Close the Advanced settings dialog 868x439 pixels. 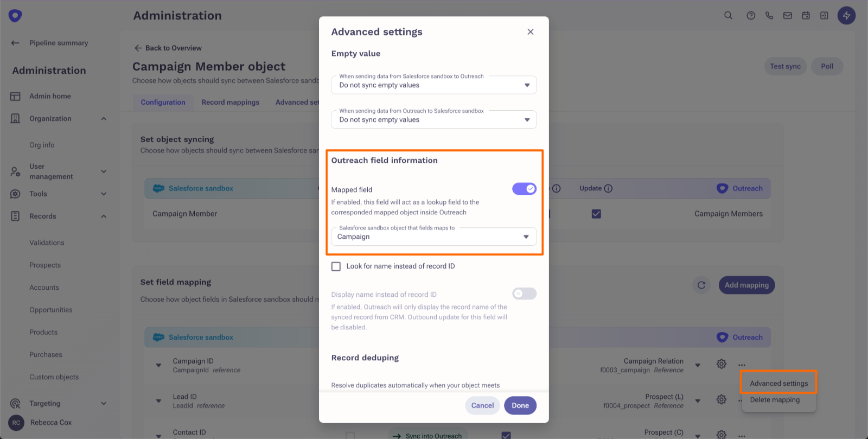(531, 32)
